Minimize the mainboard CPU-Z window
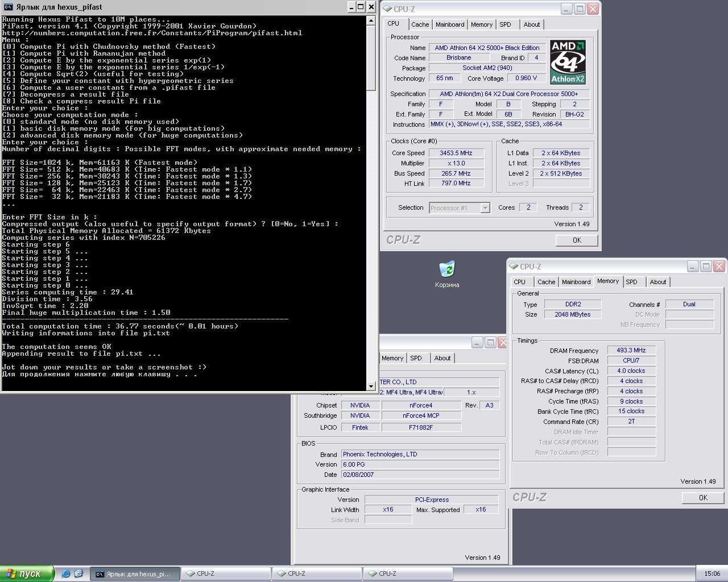Image resolution: width=728 pixels, height=582 pixels. click(477, 343)
